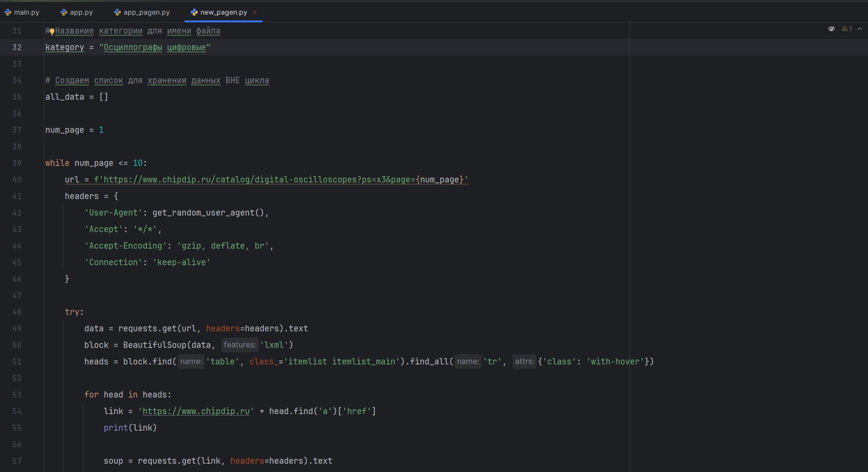The image size is (868, 472).
Task: Click the 'gzip, deflate, br' string
Action: [x=223, y=246]
